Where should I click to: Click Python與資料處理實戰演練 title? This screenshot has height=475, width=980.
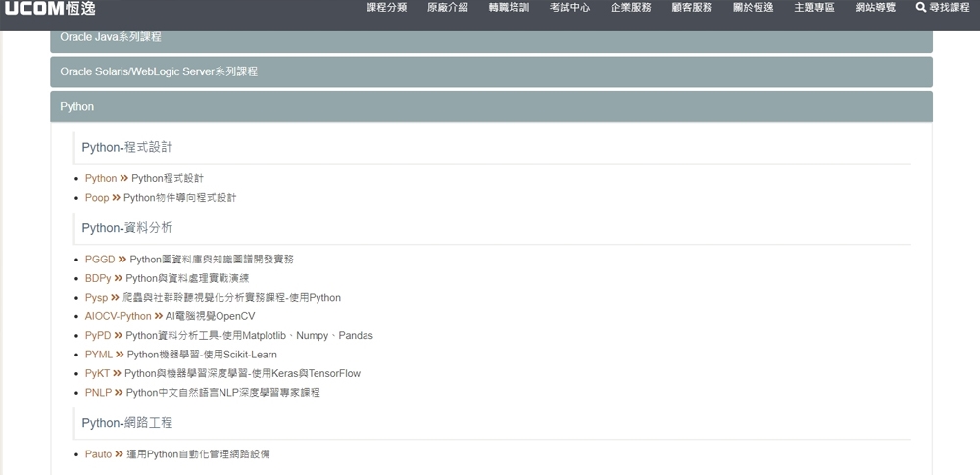[x=187, y=278]
